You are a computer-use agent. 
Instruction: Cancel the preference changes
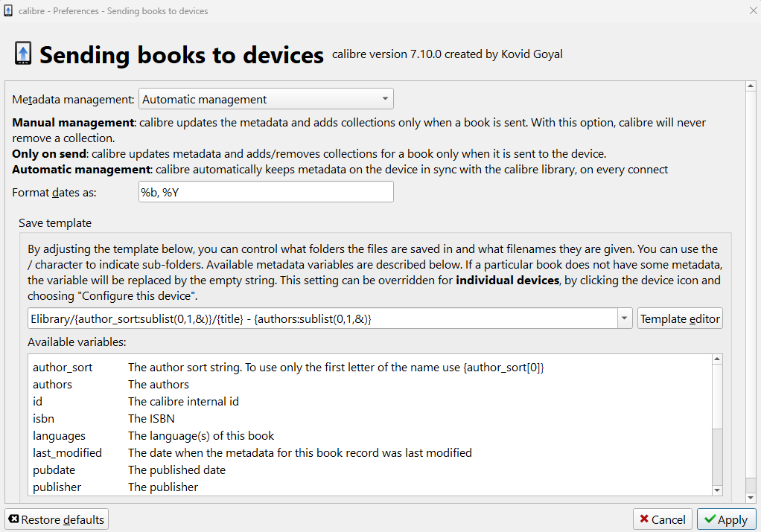(x=663, y=519)
